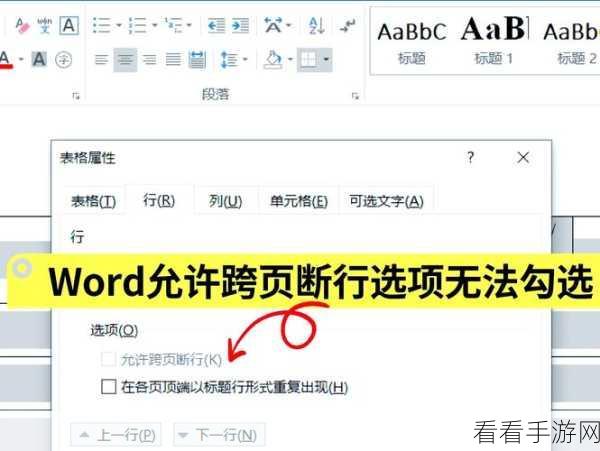
Task: Open the Borders dropdown arrow
Action: tap(326, 59)
